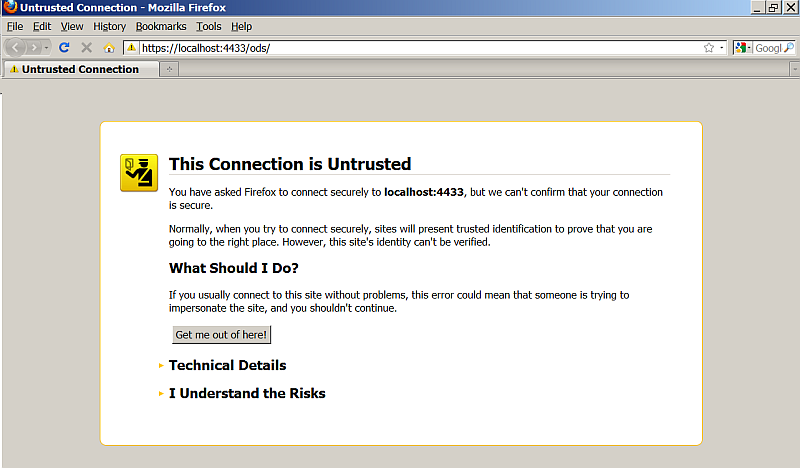Open the new tab button
Image resolution: width=800 pixels, height=468 pixels.
pyautogui.click(x=169, y=69)
